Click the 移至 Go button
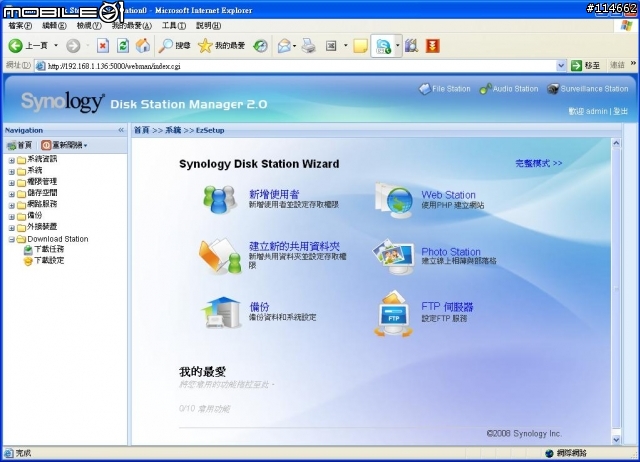The width and height of the screenshot is (640, 462). click(586, 65)
